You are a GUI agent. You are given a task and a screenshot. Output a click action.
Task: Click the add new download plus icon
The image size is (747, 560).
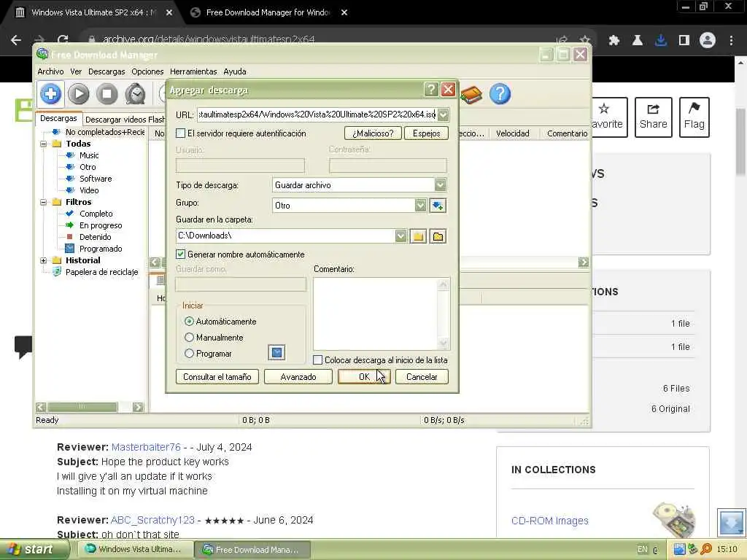click(51, 94)
